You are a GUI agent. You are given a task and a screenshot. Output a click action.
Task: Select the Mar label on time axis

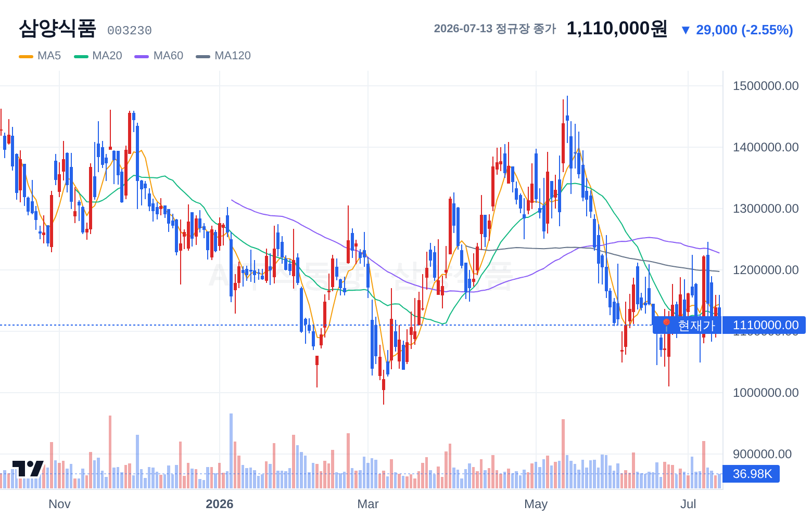coord(368,504)
